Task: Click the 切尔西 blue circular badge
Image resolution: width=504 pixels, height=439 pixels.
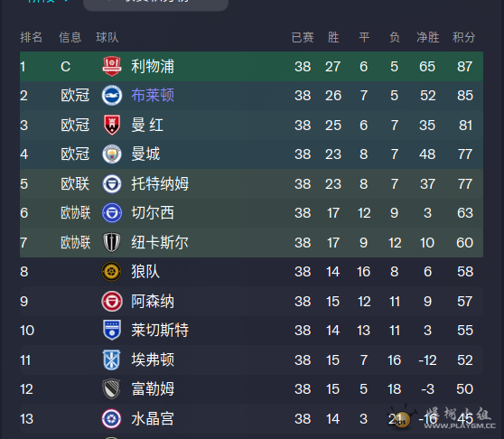Action: tap(111, 213)
